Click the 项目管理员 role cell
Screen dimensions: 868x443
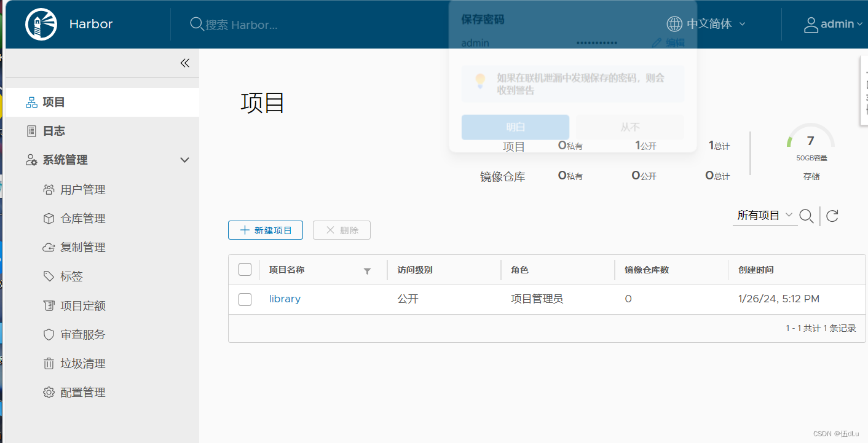(x=537, y=299)
